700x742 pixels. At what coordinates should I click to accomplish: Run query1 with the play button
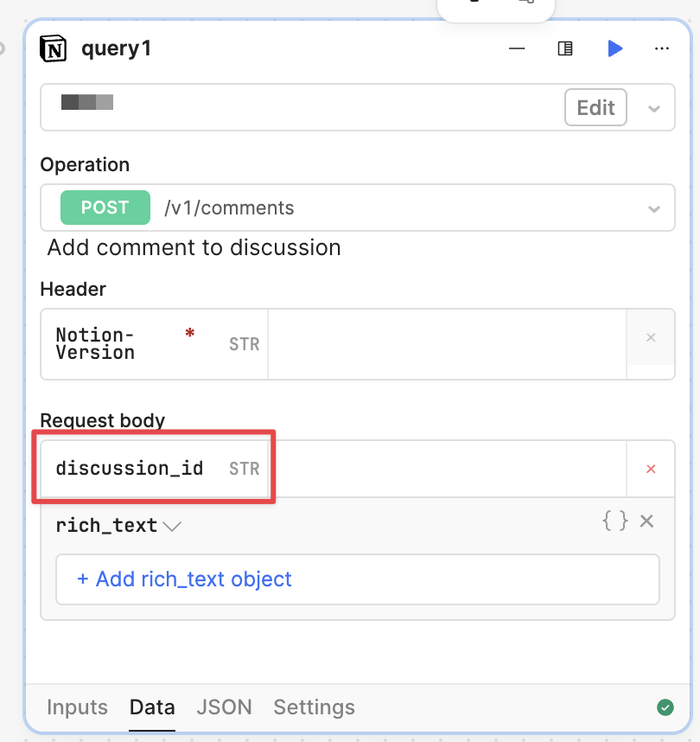click(614, 49)
